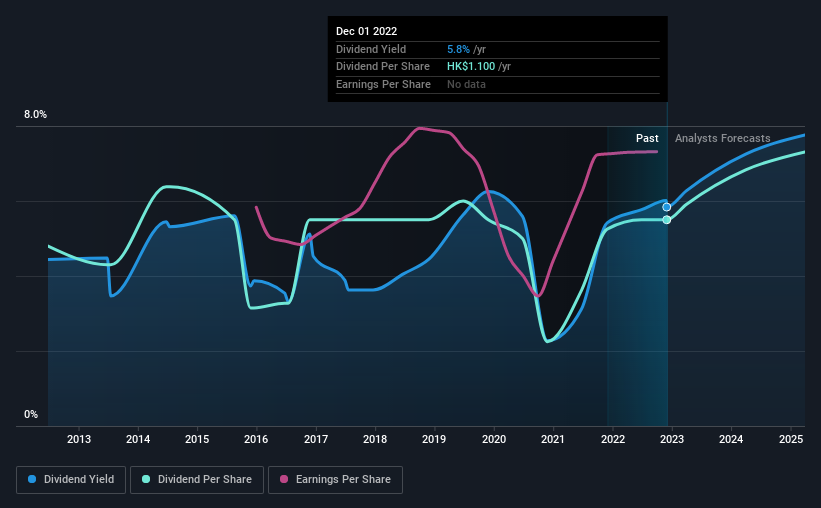The height and width of the screenshot is (508, 821).
Task: Click the tooltip 'Earnings Per Share' row label
Action: (383, 84)
